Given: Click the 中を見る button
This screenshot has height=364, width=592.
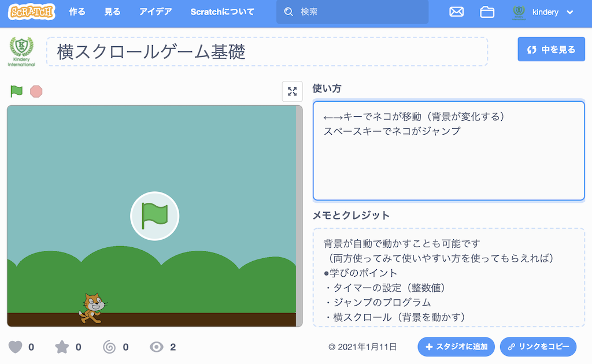Looking at the screenshot, I should click(x=551, y=50).
